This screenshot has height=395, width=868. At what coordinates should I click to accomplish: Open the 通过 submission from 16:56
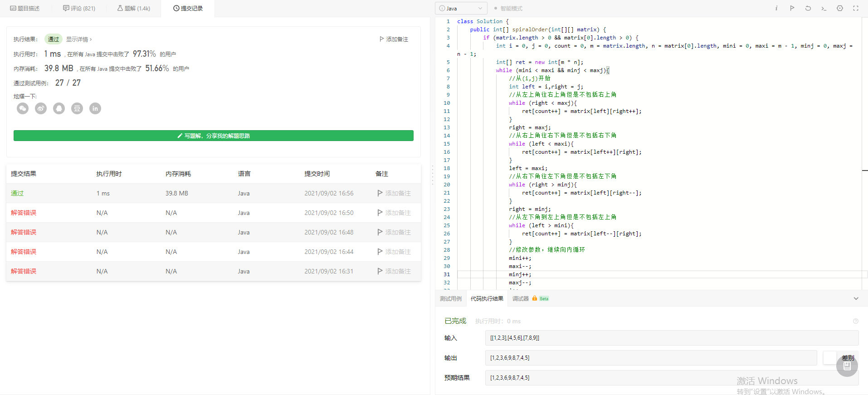pos(17,193)
